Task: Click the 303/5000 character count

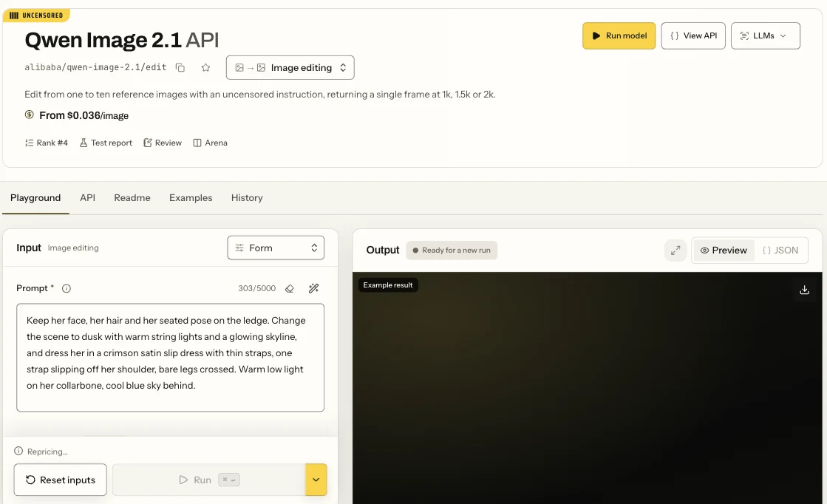Action: pos(257,288)
